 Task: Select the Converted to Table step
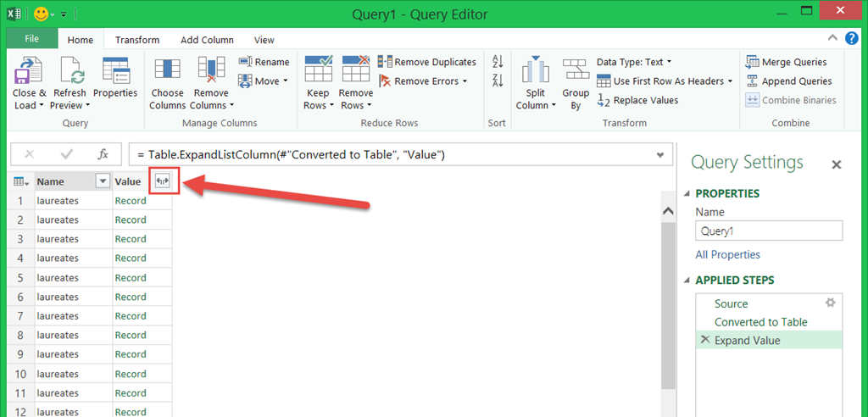click(760, 322)
